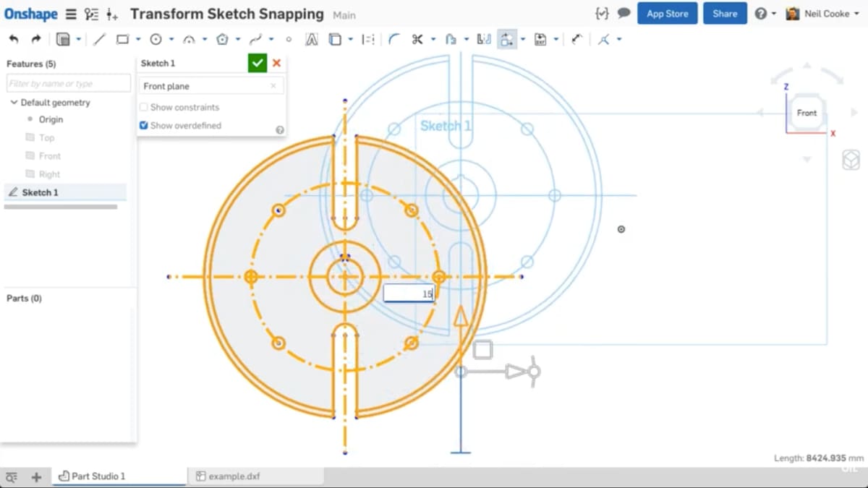The image size is (868, 488).
Task: Select the Line sketch tool
Action: pyautogui.click(x=100, y=40)
